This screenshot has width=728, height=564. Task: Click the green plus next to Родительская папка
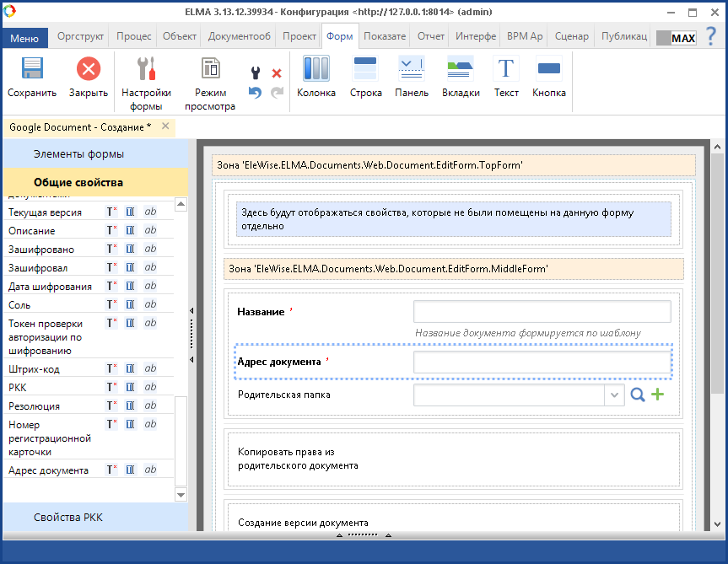click(657, 395)
